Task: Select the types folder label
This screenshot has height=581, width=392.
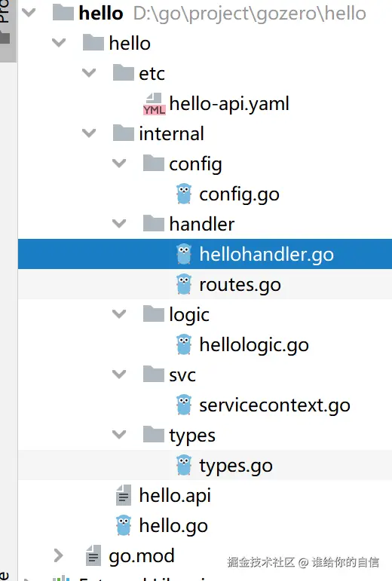Action: pos(192,436)
